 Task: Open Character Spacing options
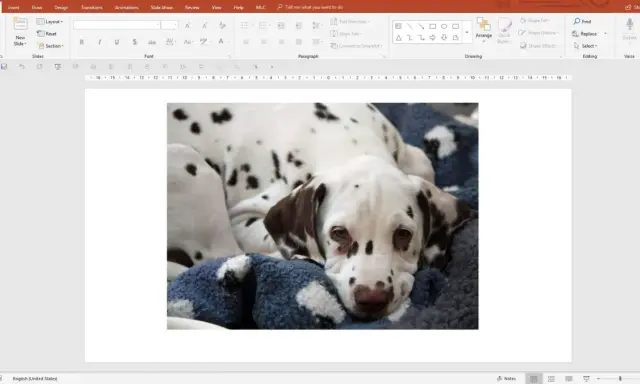(170, 42)
